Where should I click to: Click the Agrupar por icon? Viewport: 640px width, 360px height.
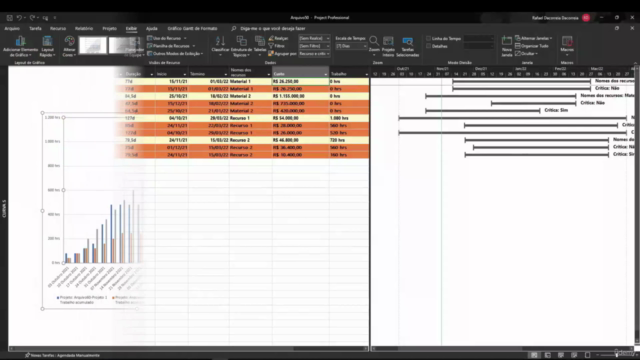click(271, 54)
